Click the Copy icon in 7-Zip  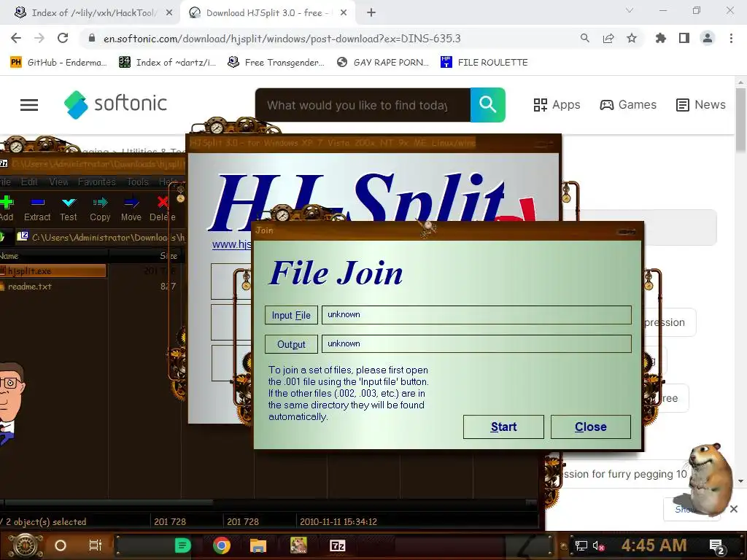100,209
